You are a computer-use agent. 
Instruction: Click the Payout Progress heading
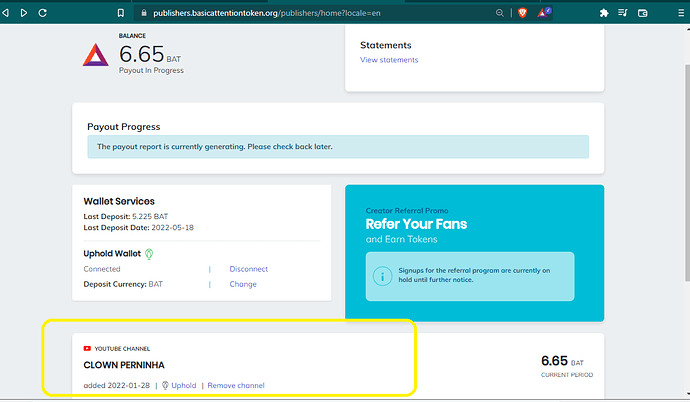click(x=124, y=127)
